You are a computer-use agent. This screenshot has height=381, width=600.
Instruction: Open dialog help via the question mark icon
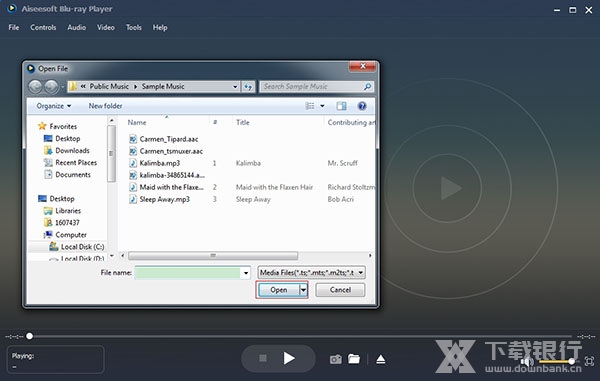coord(362,106)
